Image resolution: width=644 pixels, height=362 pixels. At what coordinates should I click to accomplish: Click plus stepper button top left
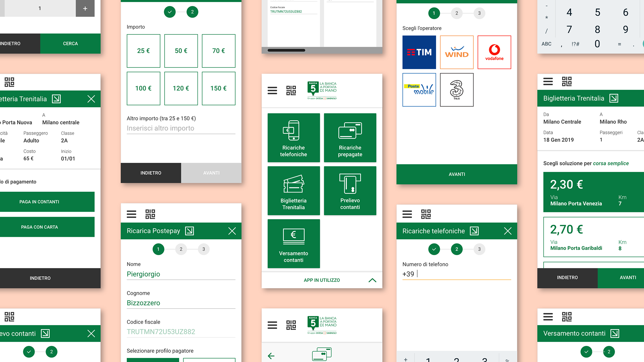point(85,8)
